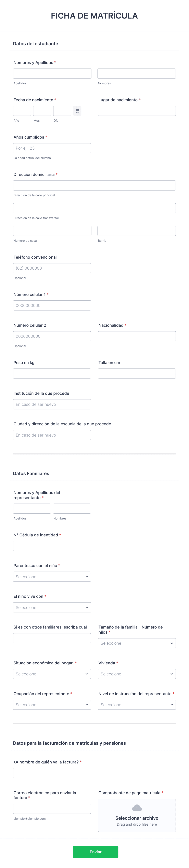Expand Nivel de instrucción del representante dropdown
The width and height of the screenshot is (189, 868).
click(x=137, y=705)
